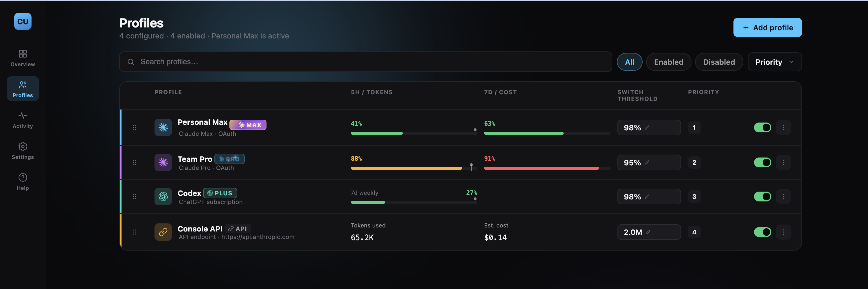This screenshot has height=289, width=868.
Task: Open Console API more options menu
Action: pos(783,232)
